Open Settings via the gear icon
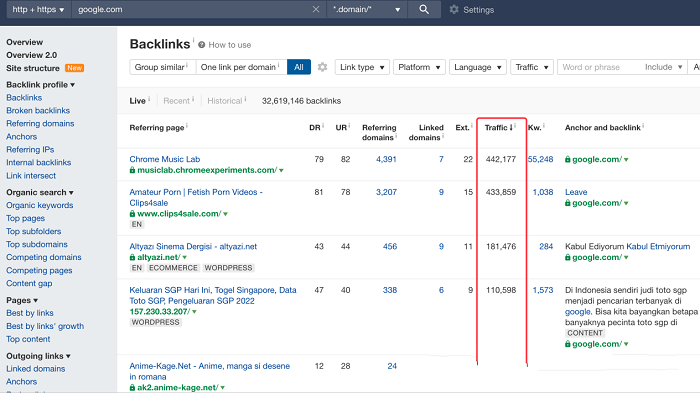The height and width of the screenshot is (393, 700). coord(454,9)
